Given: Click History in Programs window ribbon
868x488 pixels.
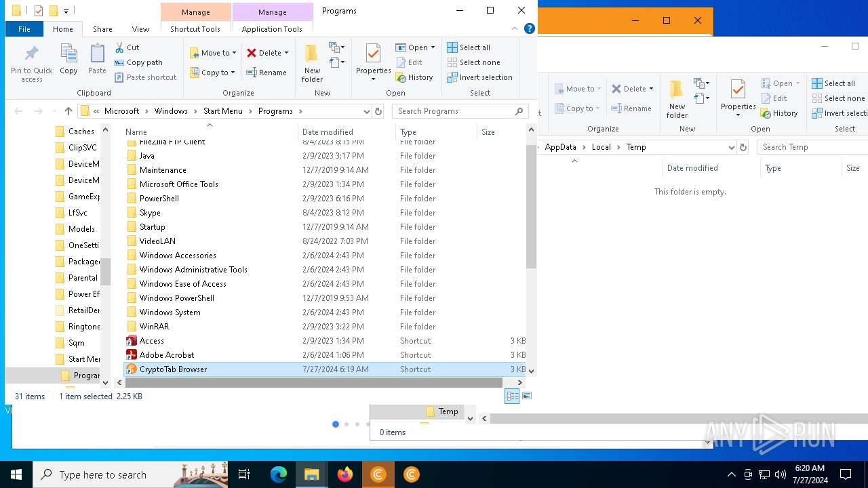Looking at the screenshot, I should pos(414,77).
